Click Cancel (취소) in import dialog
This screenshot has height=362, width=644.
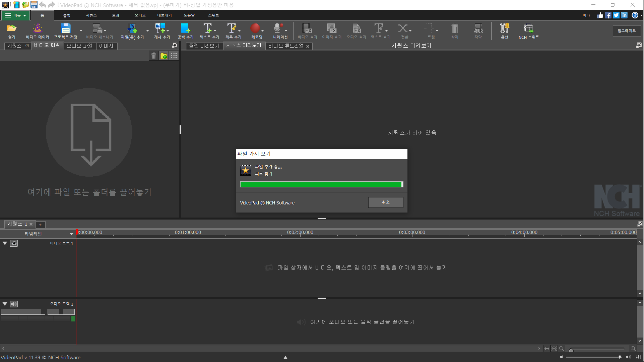pyautogui.click(x=385, y=202)
